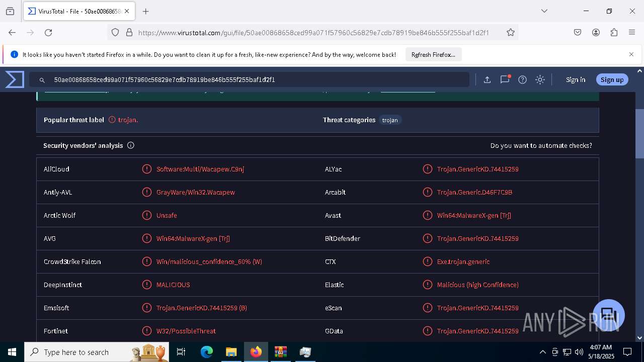644x362 pixels.
Task: Show hidden system tray icons chevron
Action: [542, 352]
